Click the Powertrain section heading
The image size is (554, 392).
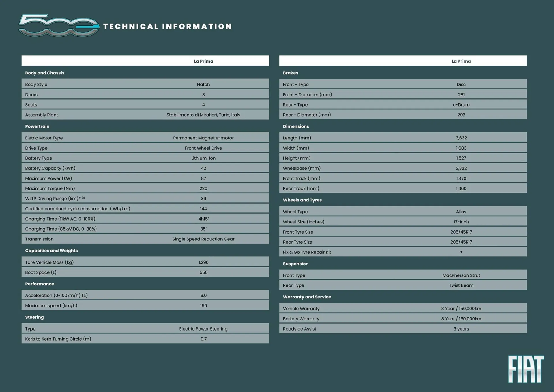click(x=37, y=126)
